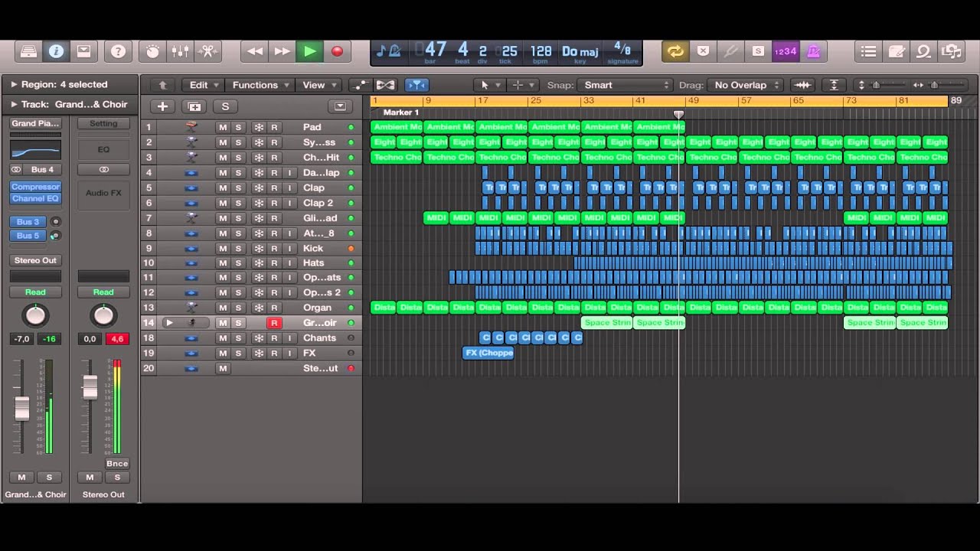Expand the track 14 folder play triangle
This screenshot has height=551, width=980.
tap(169, 323)
